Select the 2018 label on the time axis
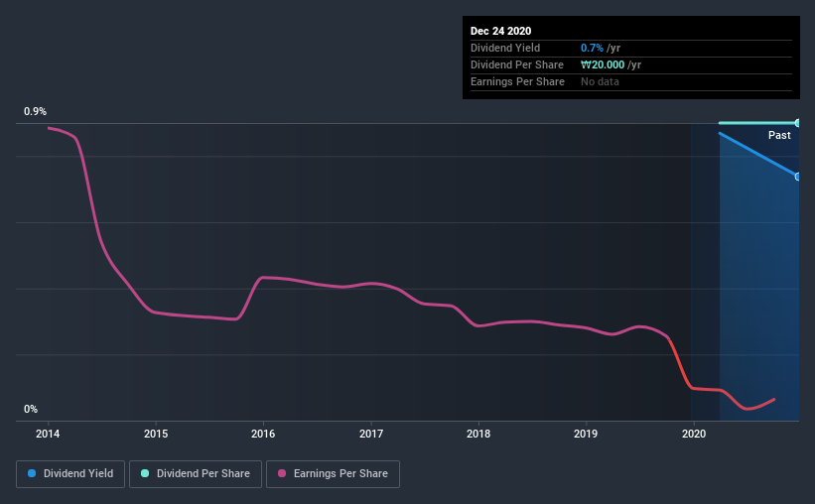 (x=478, y=434)
